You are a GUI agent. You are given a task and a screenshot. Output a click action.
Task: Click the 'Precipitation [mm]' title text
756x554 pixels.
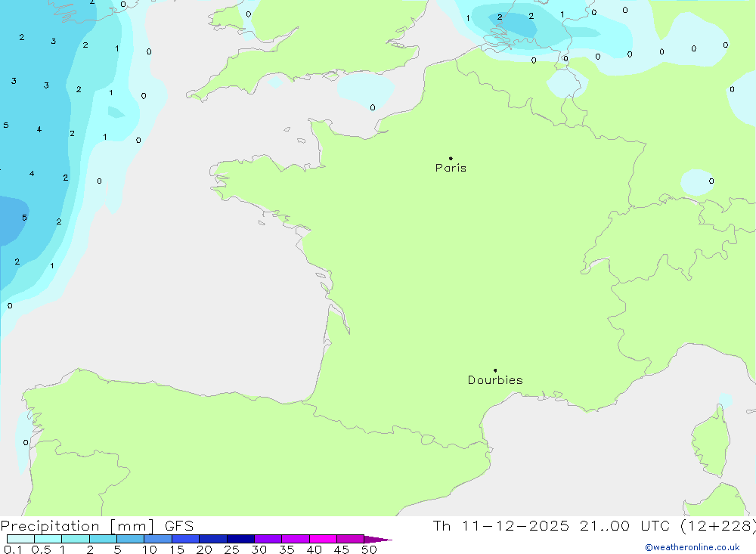[77, 526]
